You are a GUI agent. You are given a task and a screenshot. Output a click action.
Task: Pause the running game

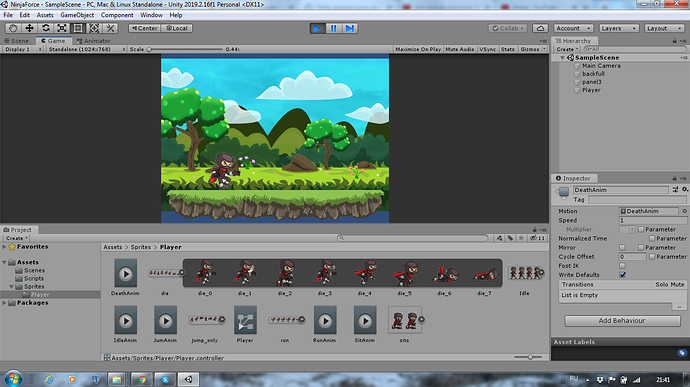click(x=333, y=28)
